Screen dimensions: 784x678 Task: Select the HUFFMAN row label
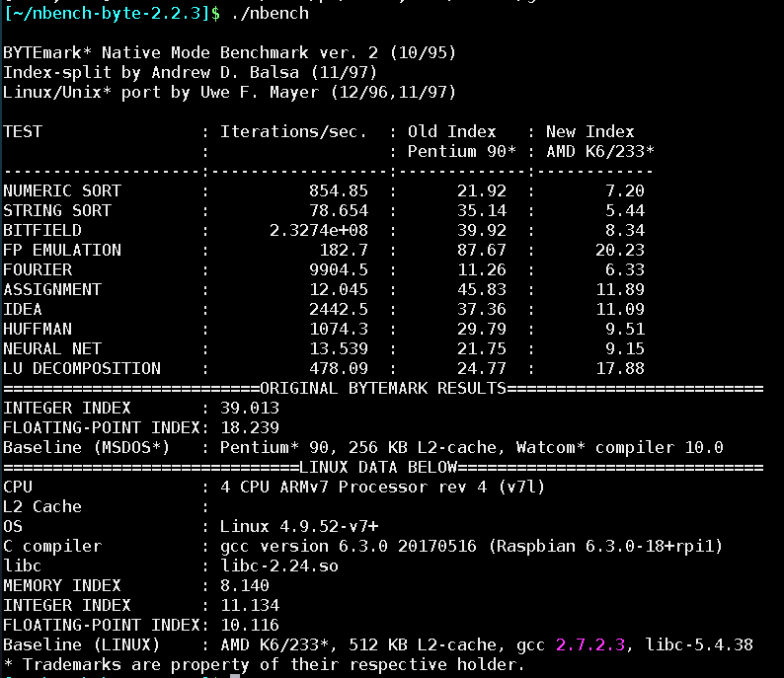(x=38, y=330)
